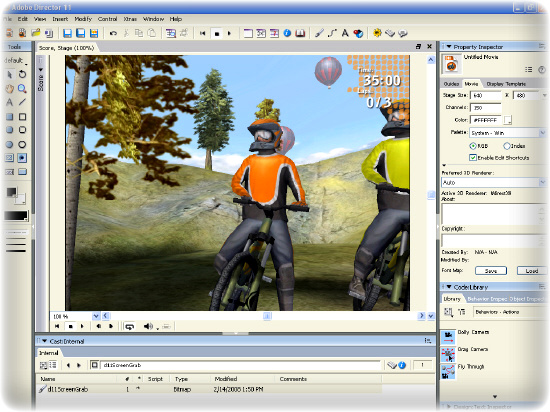The image size is (550, 412).
Task: Open the Behavior Inspector gear icon
Action: click(377, 33)
